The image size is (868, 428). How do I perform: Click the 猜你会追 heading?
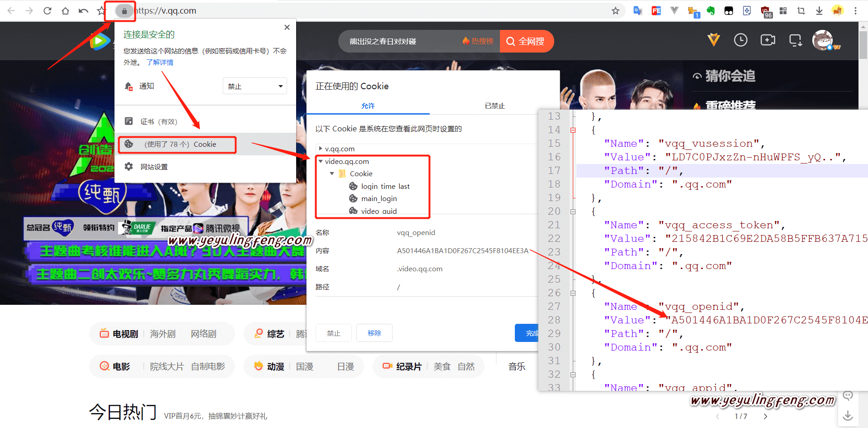click(x=730, y=76)
